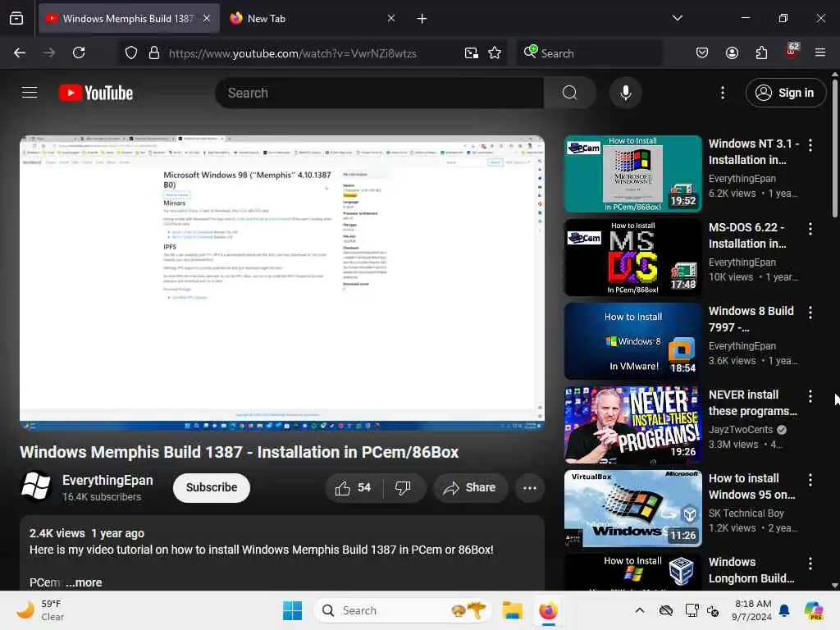The image size is (840, 630).
Task: Open YouTube settings three-dot menu
Action: coord(723,93)
